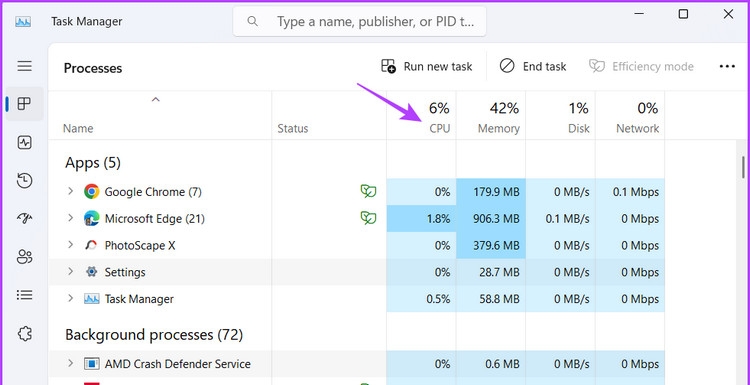Viewport: 750px width, 385px height.
Task: Open the Users sidebar icon
Action: coord(24,257)
